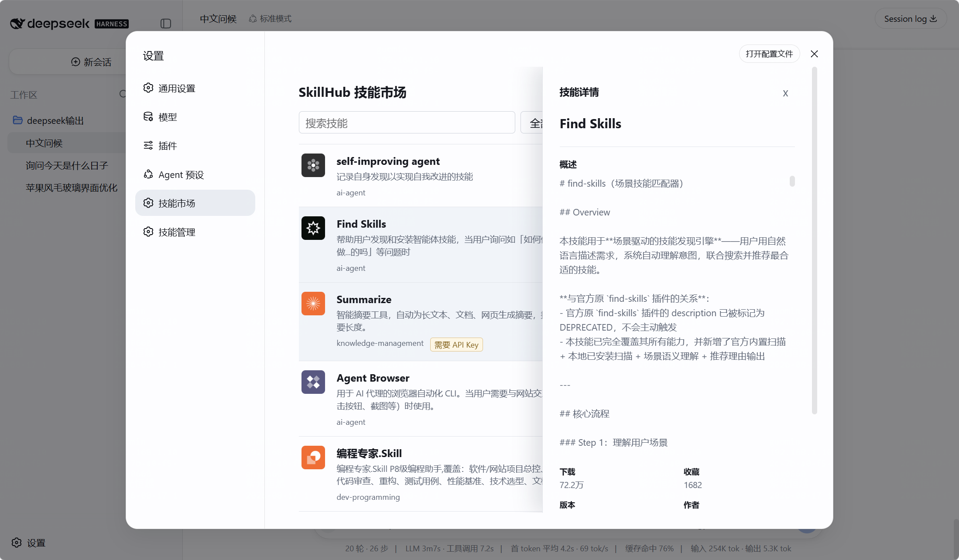The image size is (959, 560).
Task: Click the knowledge-management tag
Action: (x=380, y=343)
